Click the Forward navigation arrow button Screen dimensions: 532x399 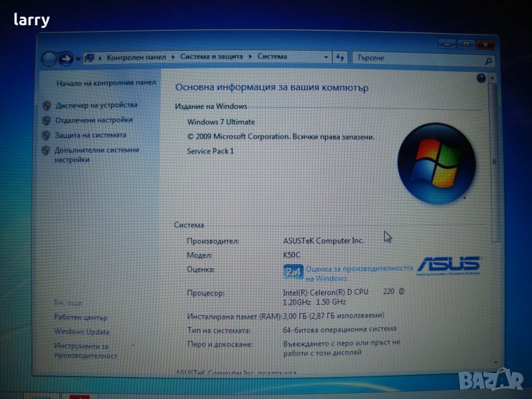66,59
